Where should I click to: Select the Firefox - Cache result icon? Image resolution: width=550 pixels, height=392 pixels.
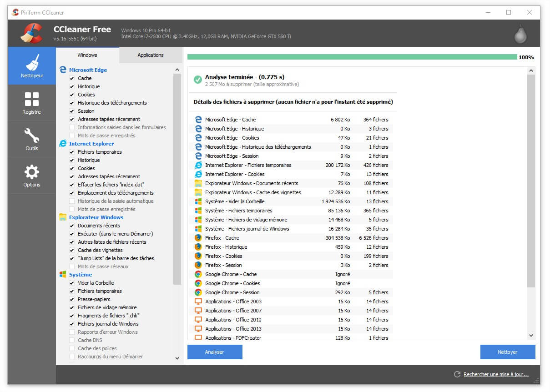(198, 238)
